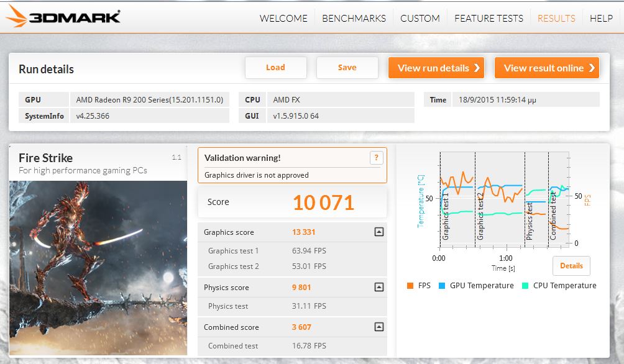Open the validation warning help icon

tap(377, 158)
